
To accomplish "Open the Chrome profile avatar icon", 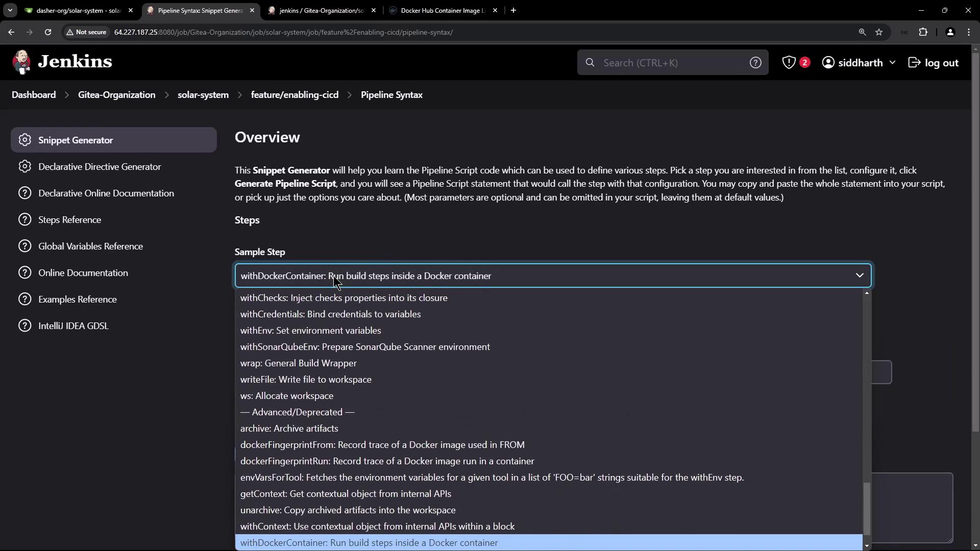I will click(950, 32).
